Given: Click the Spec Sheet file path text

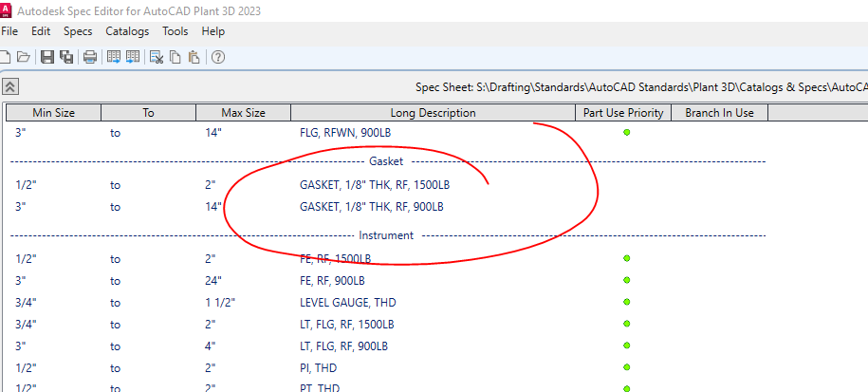Looking at the screenshot, I should pos(641,87).
